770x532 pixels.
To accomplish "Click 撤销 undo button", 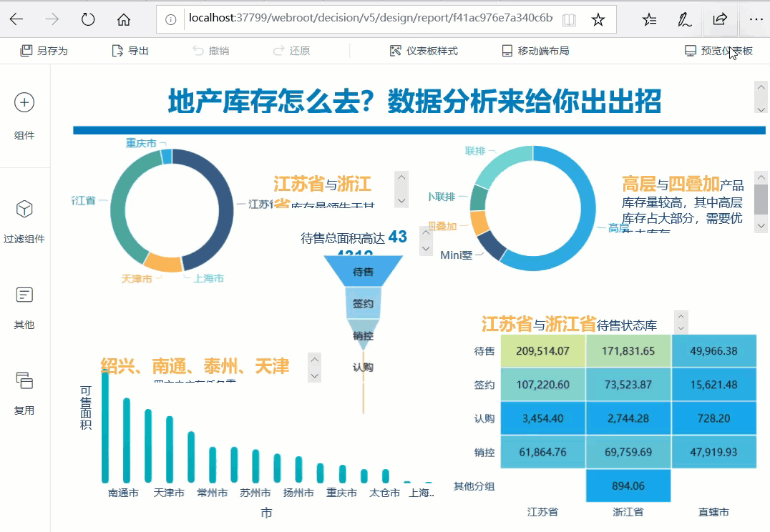I will 210,51.
